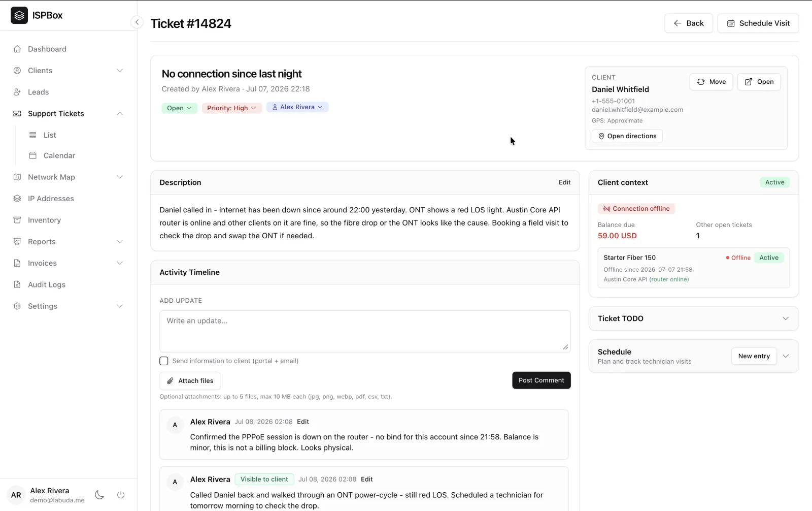Click the refresh icon on Move button
Screen dimensions: 812x511
click(x=701, y=82)
